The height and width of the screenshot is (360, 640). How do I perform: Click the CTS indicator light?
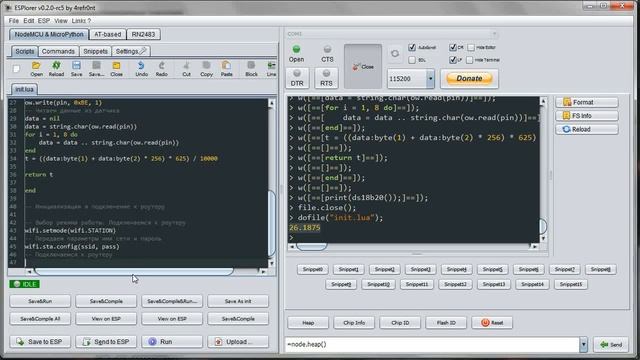(x=327, y=50)
